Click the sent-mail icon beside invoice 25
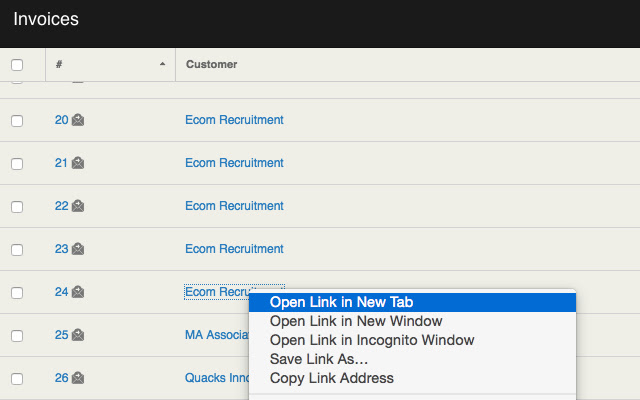This screenshot has height=400, width=640. click(78, 335)
